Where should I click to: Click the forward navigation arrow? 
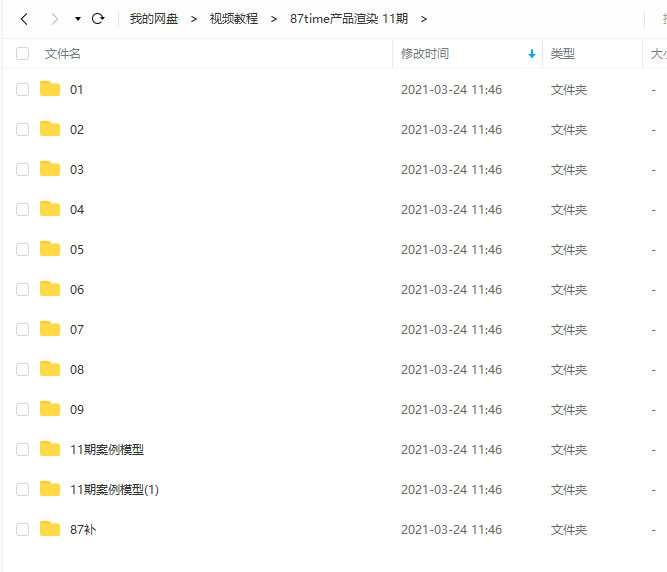coord(54,19)
